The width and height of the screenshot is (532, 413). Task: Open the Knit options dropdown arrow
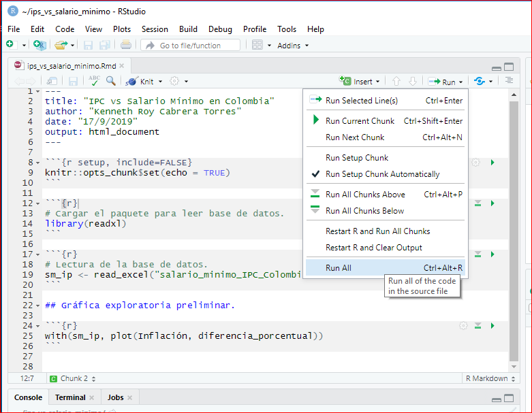161,82
